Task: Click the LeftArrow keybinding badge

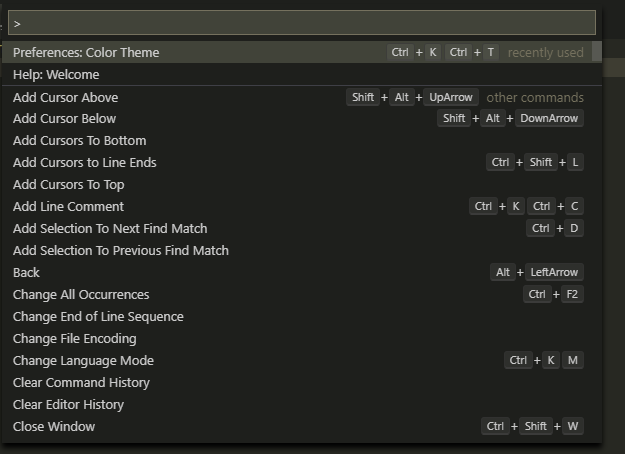Action: 554,272
